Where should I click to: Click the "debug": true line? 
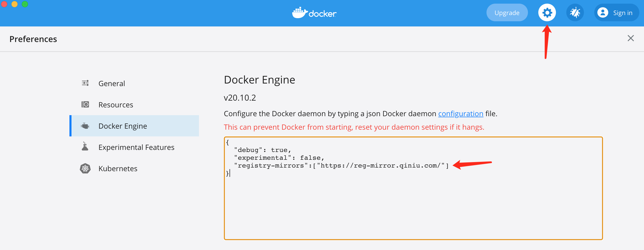click(x=262, y=150)
